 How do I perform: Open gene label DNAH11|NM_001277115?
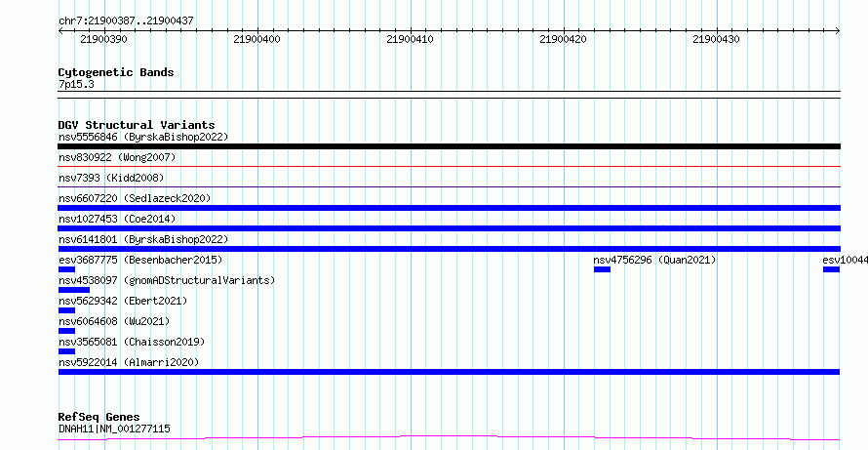point(114,429)
